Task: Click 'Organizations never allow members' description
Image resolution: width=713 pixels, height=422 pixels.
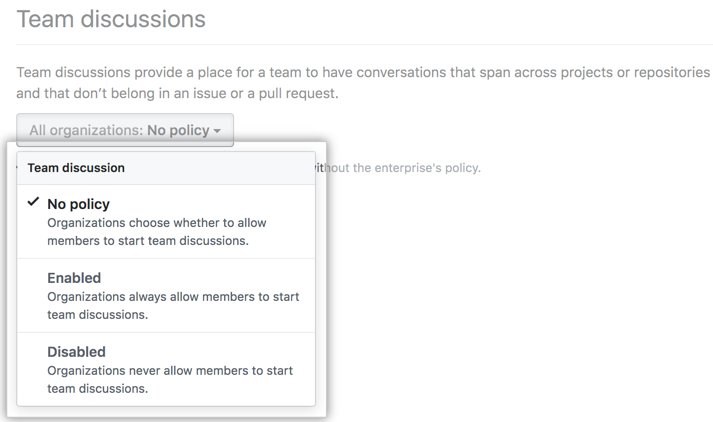Action: tap(170, 371)
